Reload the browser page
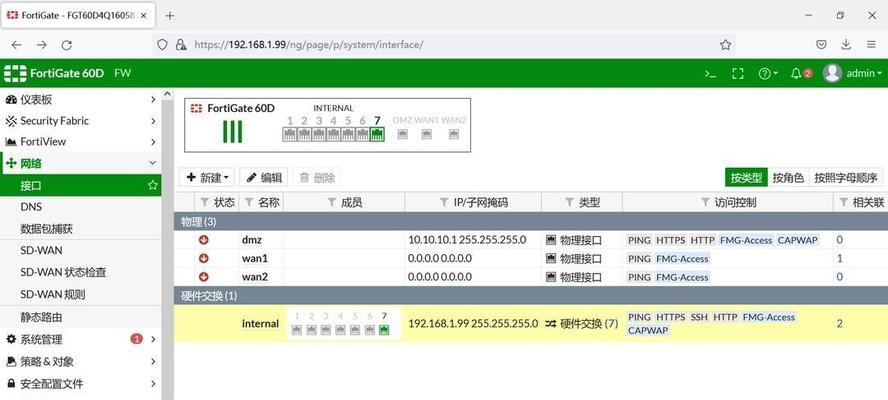Viewport: 888px width, 400px height. (66, 45)
